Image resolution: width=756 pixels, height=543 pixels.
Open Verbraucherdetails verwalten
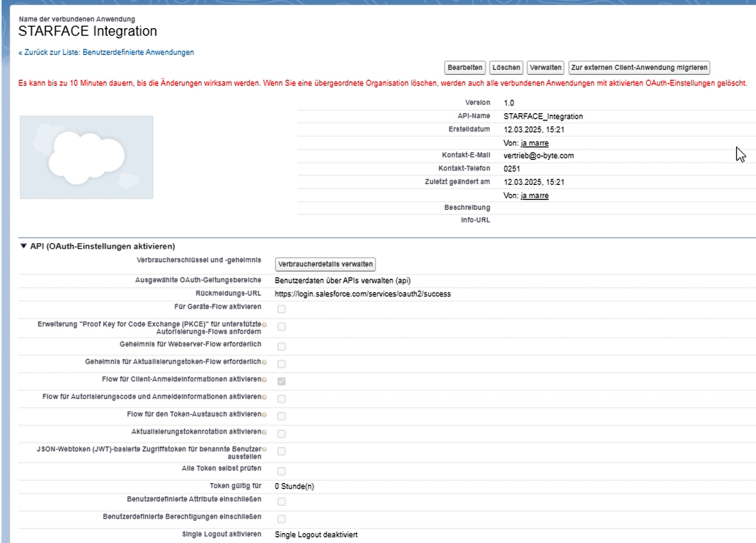tap(325, 264)
